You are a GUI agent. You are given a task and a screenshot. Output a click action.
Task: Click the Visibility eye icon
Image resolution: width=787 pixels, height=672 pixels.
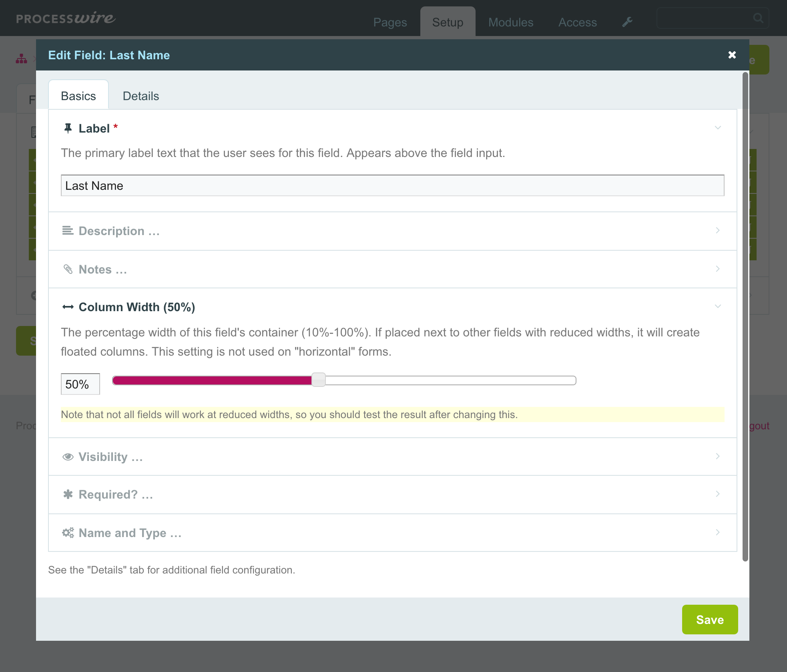pos(68,457)
